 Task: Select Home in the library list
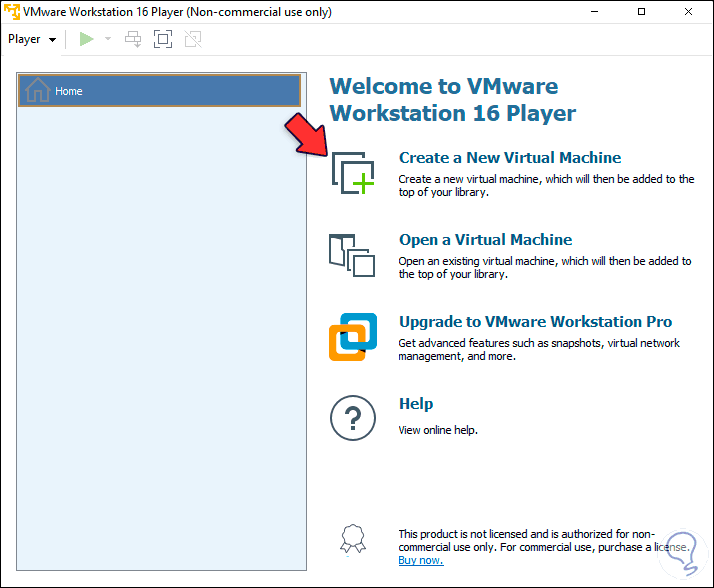click(159, 91)
